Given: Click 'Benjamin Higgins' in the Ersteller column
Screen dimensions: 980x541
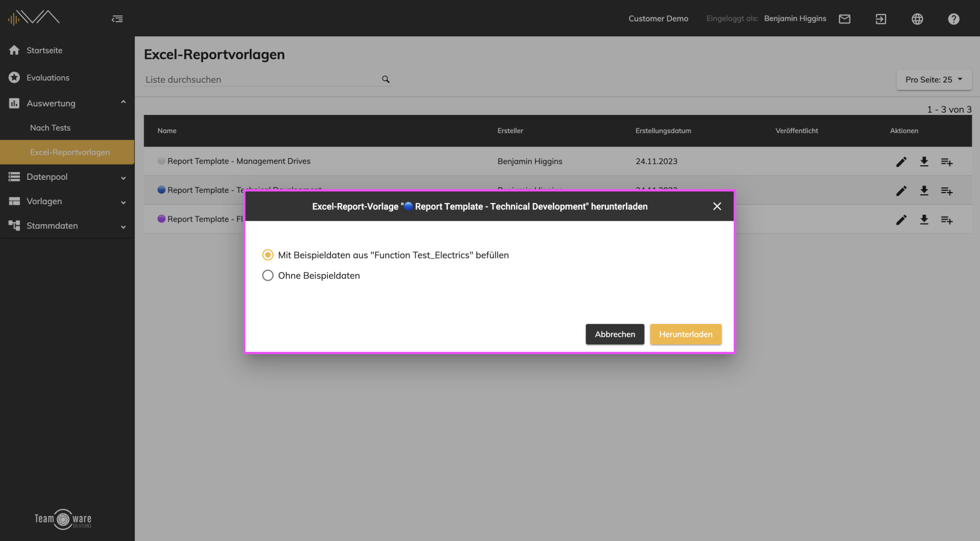Looking at the screenshot, I should click(530, 161).
